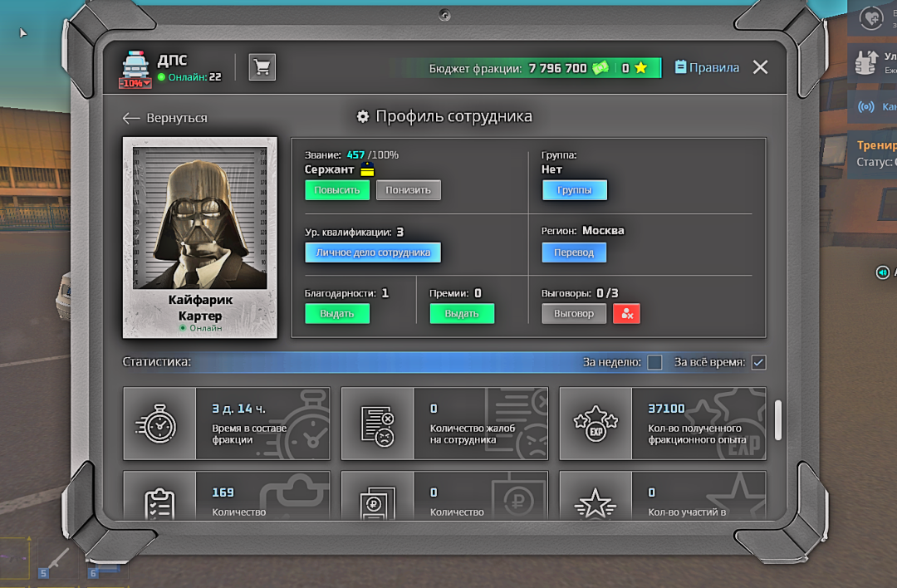Image resolution: width=897 pixels, height=588 pixels.
Task: Click the EXP stars icon
Action: tap(596, 424)
